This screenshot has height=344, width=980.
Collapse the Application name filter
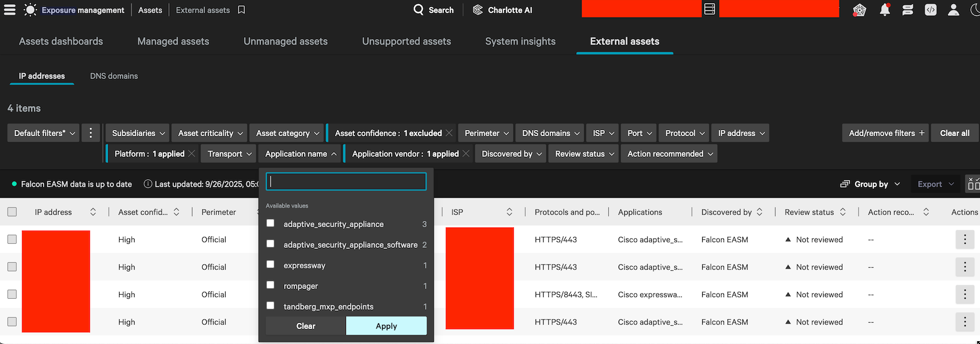tap(300, 153)
